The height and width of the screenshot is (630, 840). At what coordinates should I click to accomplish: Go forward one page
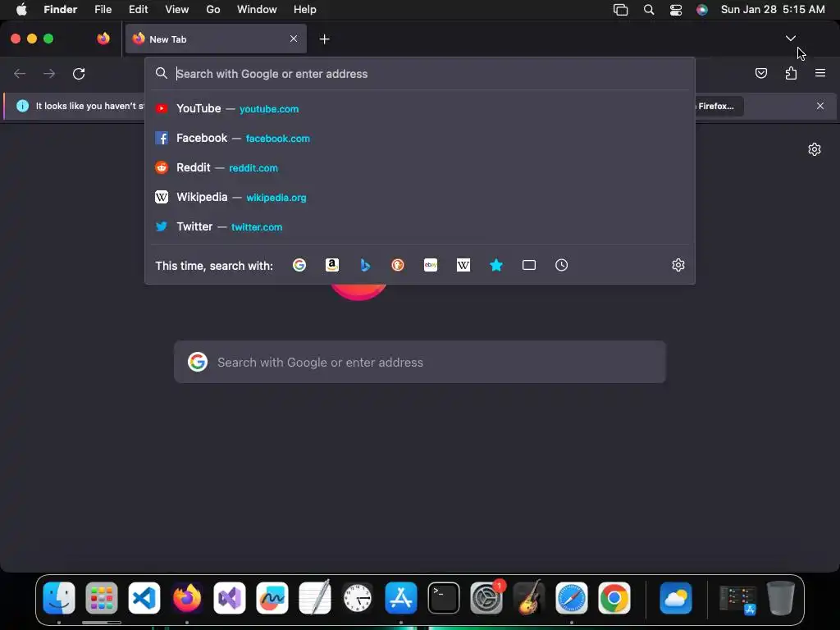point(49,73)
